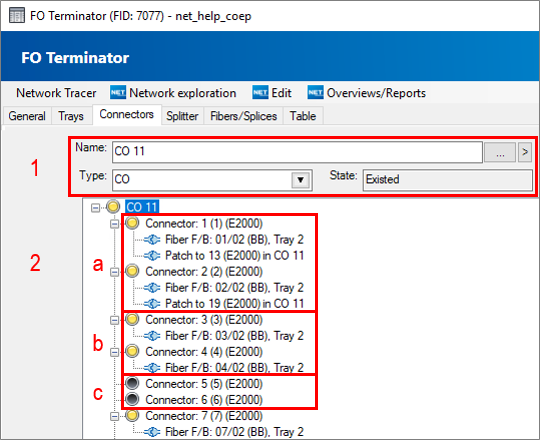Screen dimensions: 540x440
Task: Select Patch to 19 (E2000) in CO 11
Action: 235,304
